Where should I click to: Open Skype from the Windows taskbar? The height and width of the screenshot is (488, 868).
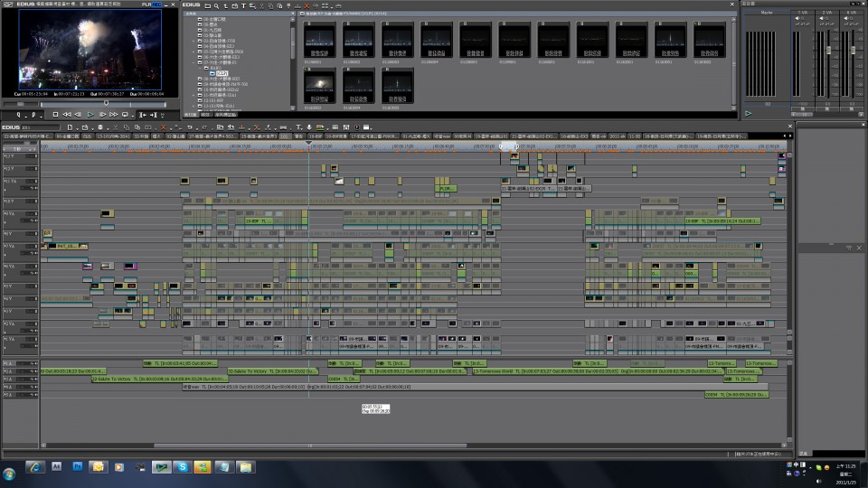[x=181, y=467]
